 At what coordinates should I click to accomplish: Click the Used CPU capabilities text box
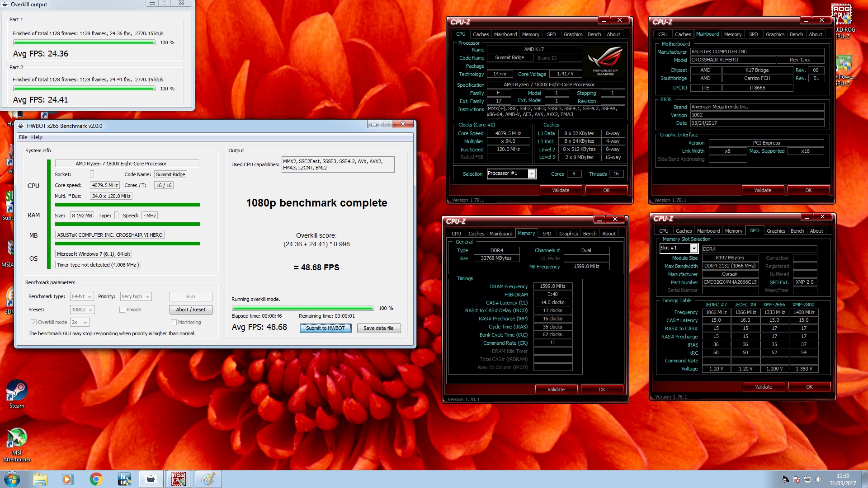(338, 164)
